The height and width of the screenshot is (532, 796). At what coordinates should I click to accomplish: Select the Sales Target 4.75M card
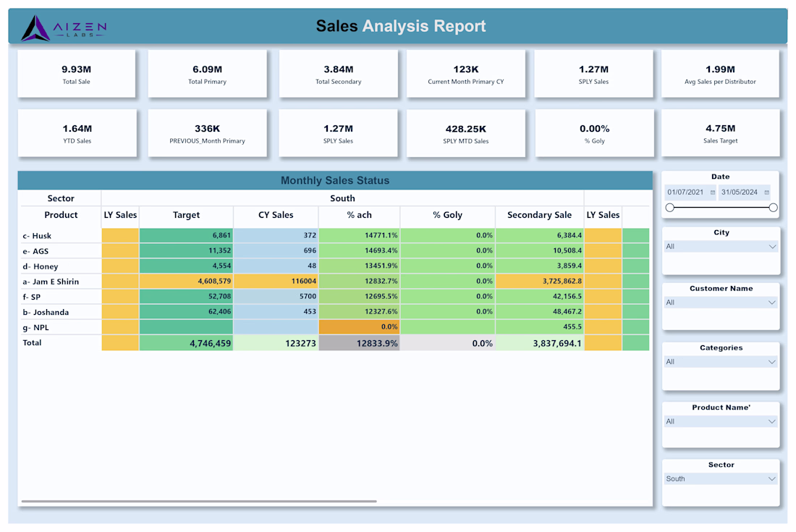(720, 133)
